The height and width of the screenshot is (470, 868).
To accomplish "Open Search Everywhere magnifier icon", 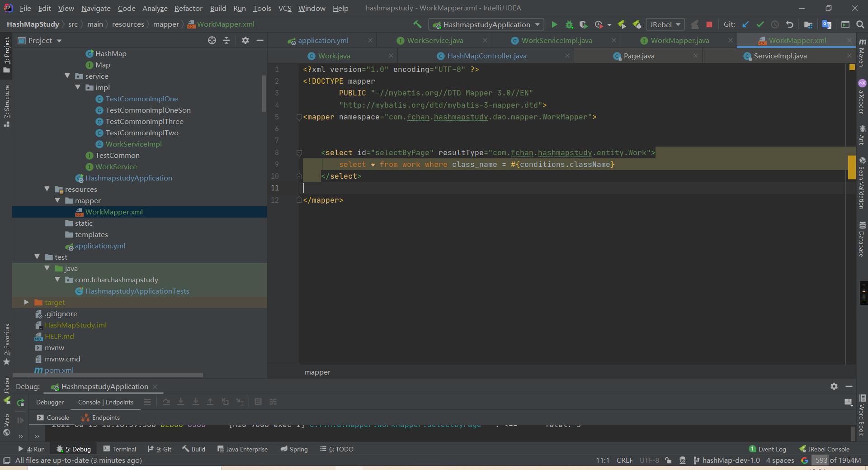I will [x=860, y=24].
